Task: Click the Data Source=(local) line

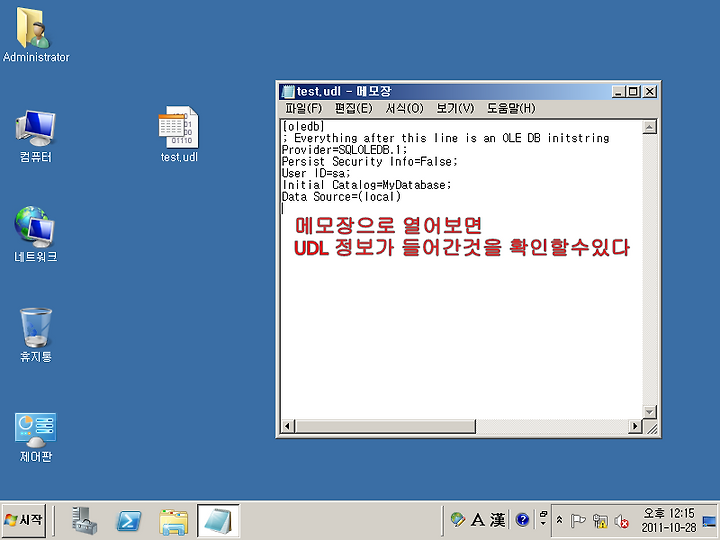Action: pos(341,197)
